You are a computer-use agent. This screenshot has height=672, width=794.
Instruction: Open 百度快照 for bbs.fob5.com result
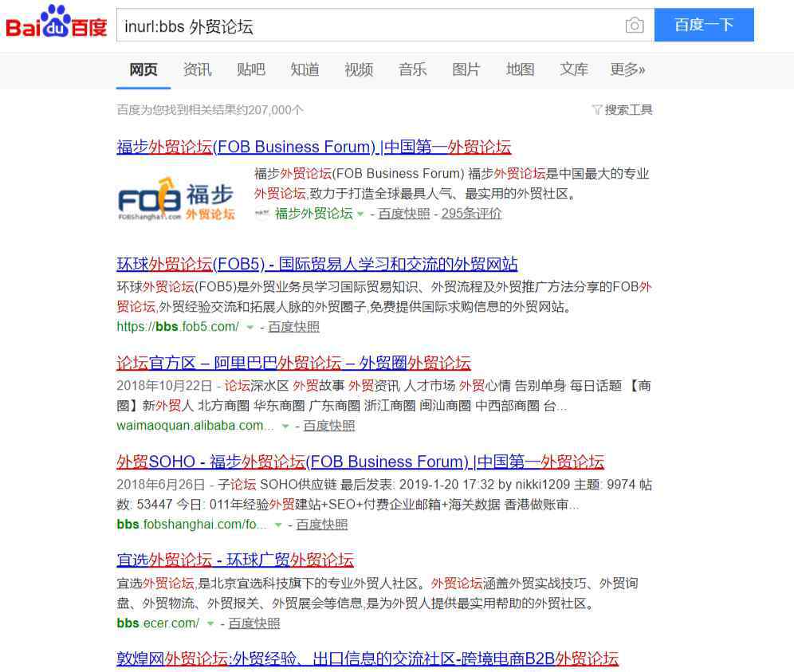pyautogui.click(x=293, y=327)
